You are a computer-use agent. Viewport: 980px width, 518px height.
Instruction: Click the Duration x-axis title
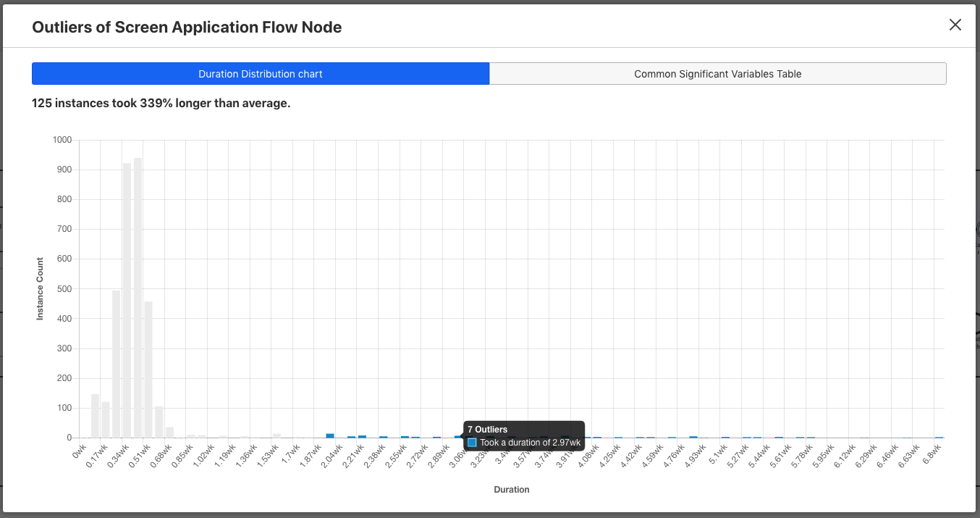512,490
